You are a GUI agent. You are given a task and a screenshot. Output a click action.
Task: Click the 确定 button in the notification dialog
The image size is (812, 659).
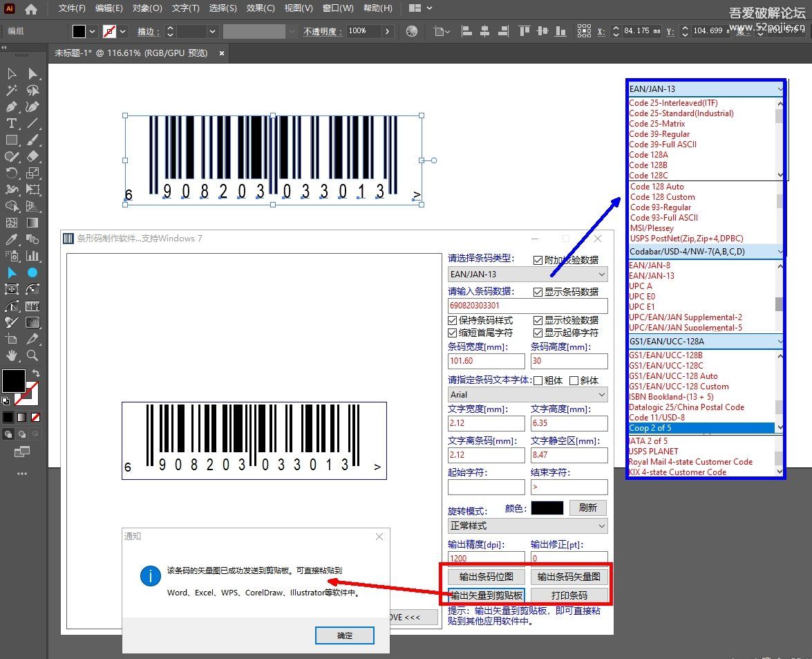tap(344, 635)
